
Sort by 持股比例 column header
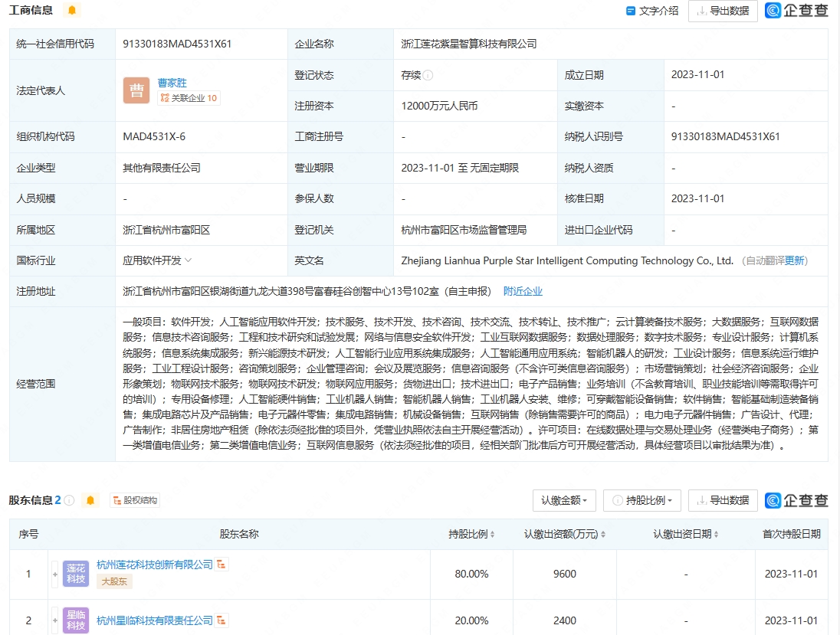[x=471, y=534]
